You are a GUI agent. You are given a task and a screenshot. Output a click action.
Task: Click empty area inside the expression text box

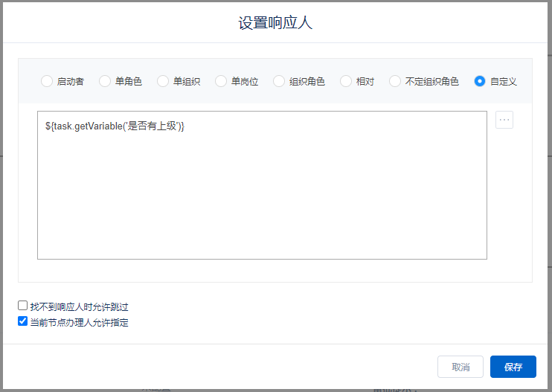tap(260, 201)
